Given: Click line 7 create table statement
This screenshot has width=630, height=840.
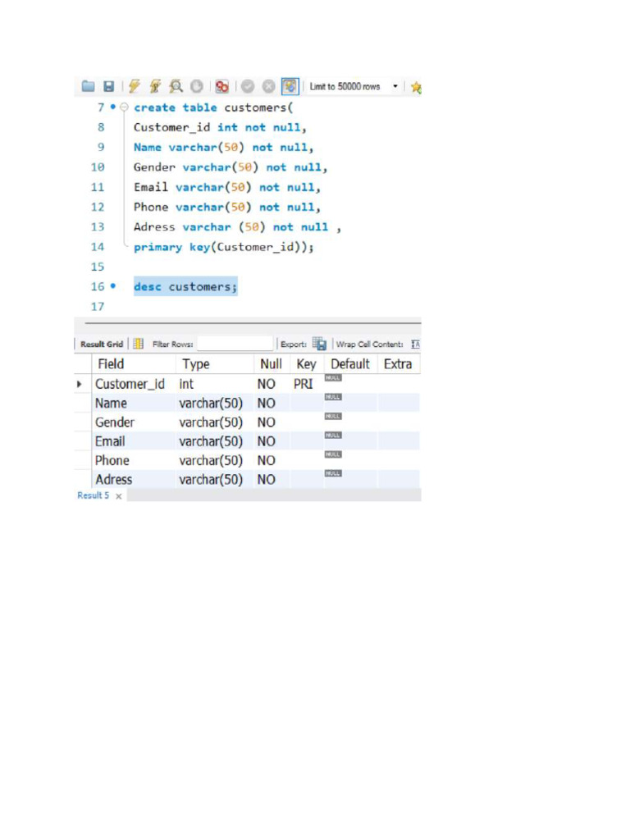Looking at the screenshot, I should coord(213,107).
